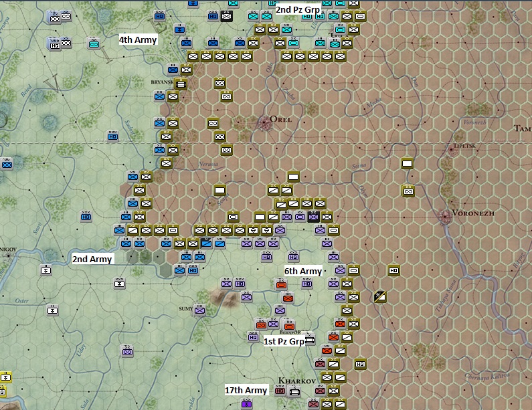The image size is (532, 410).
Task: Click the Chernaya Kalitva river label
Action: (x=487, y=376)
